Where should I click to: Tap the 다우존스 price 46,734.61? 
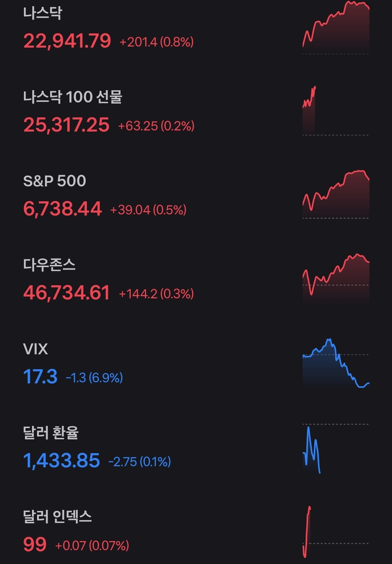click(x=66, y=293)
